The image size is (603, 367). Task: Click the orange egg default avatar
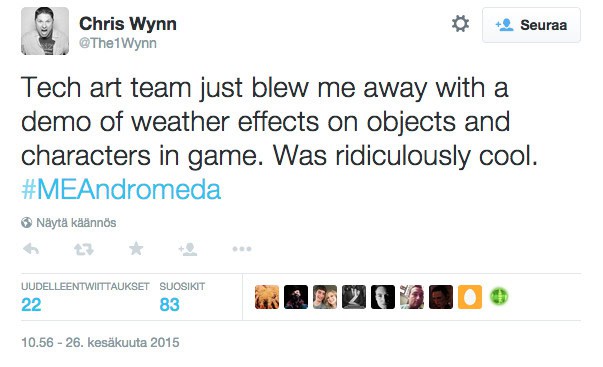pos(470,297)
